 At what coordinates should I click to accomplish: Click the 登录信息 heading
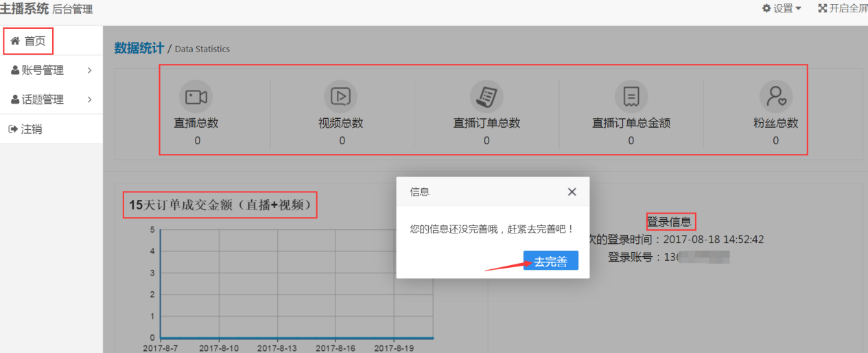(x=669, y=222)
